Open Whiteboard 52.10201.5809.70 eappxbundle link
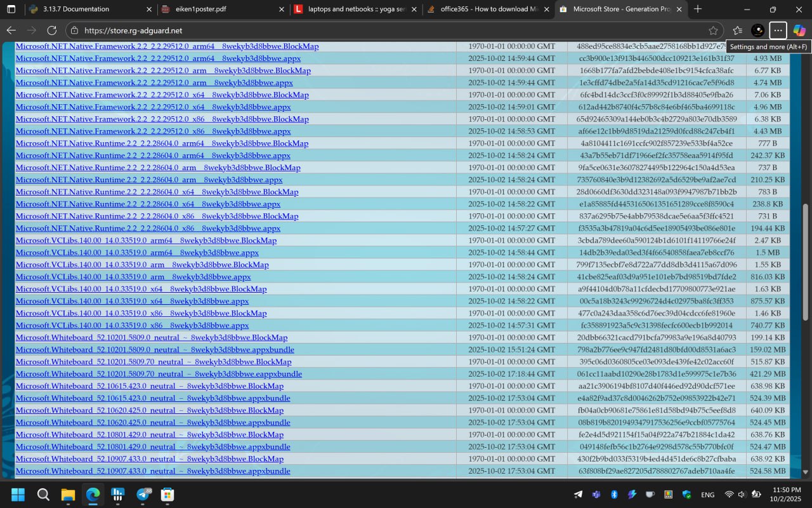Image resolution: width=812 pixels, height=508 pixels. coord(159,374)
